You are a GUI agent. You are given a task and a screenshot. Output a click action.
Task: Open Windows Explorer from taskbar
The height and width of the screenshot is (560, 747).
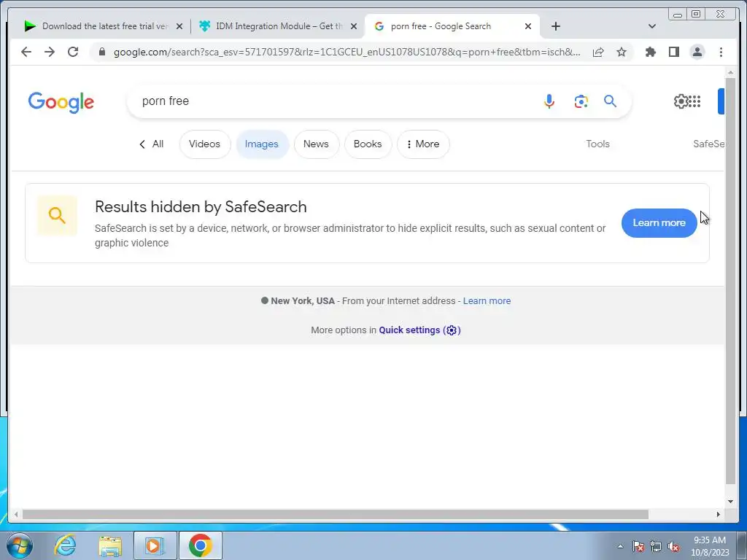pyautogui.click(x=110, y=545)
